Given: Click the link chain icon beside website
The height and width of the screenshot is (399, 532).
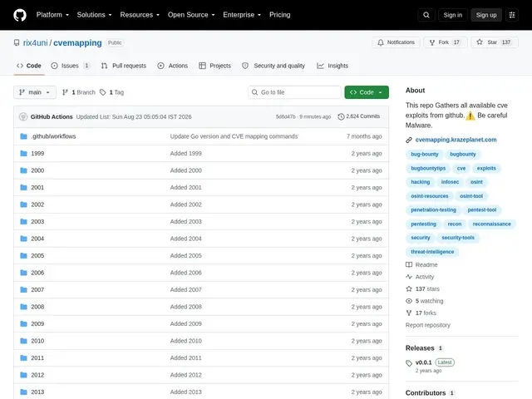Looking at the screenshot, I should pos(409,140).
